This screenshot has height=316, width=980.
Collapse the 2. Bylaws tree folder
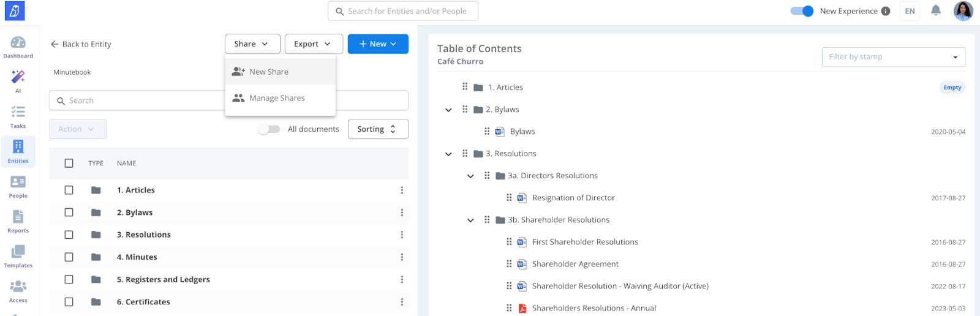point(448,110)
